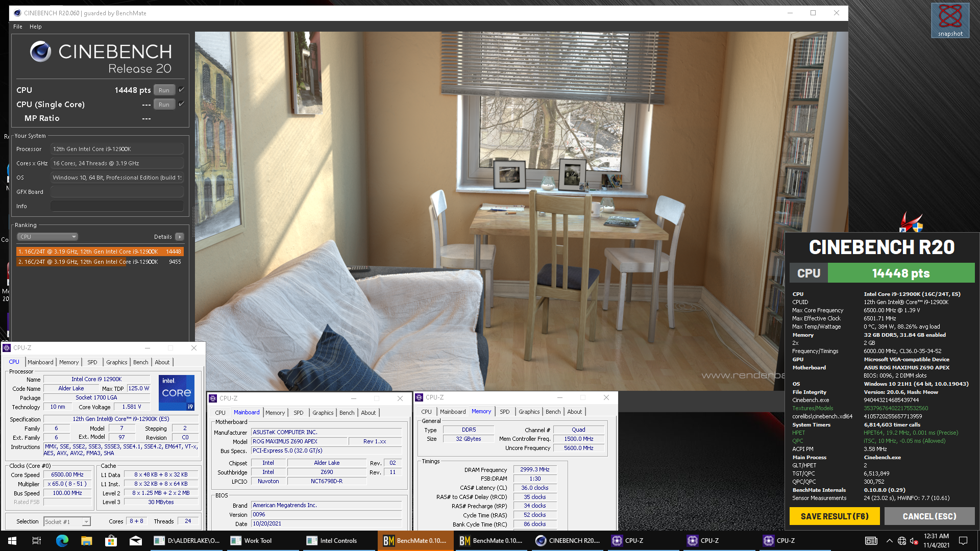Select ranking entry scoring 9455
This screenshot has height=551, width=980.
(100, 262)
